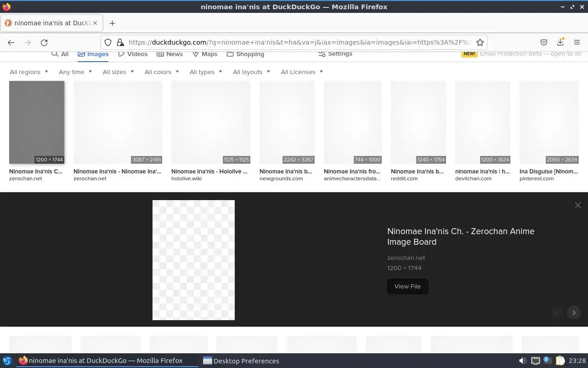This screenshot has width=588, height=368.
Task: Select the 1200 × 1824 devilchan thumbnail
Action: [483, 122]
